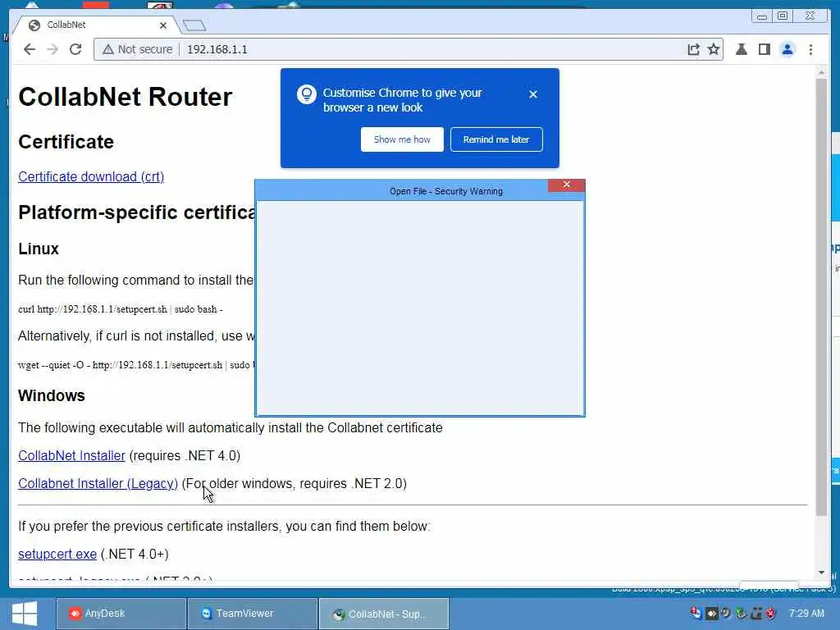Dismiss the Customise Chrome popup with X
This screenshot has width=840, height=630.
tap(532, 94)
